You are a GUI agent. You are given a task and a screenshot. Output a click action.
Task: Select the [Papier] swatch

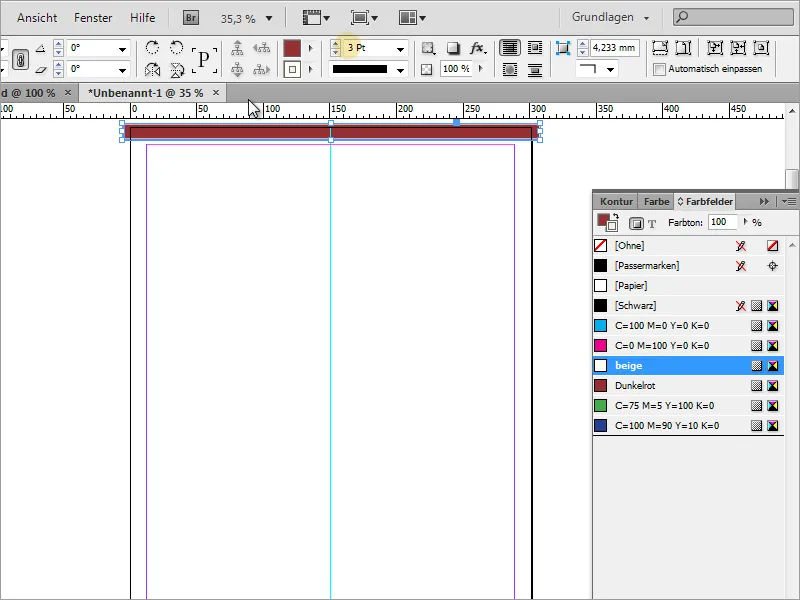coord(688,286)
